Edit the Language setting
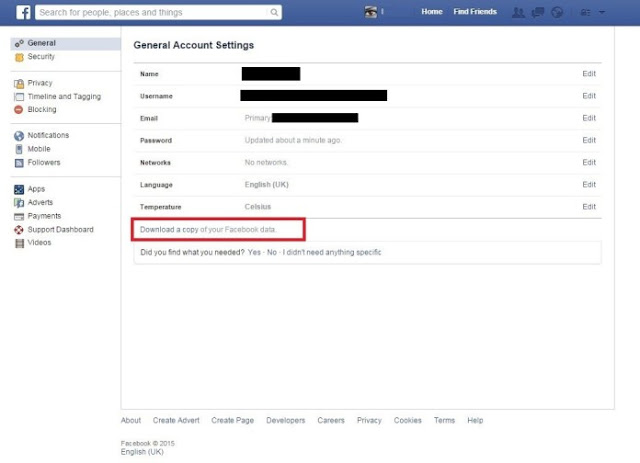 pos(589,185)
